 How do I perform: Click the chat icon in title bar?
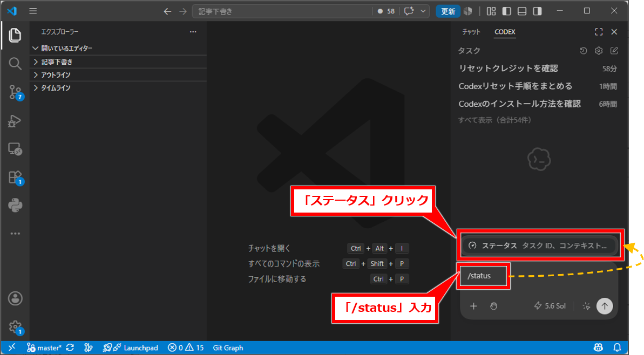click(409, 11)
